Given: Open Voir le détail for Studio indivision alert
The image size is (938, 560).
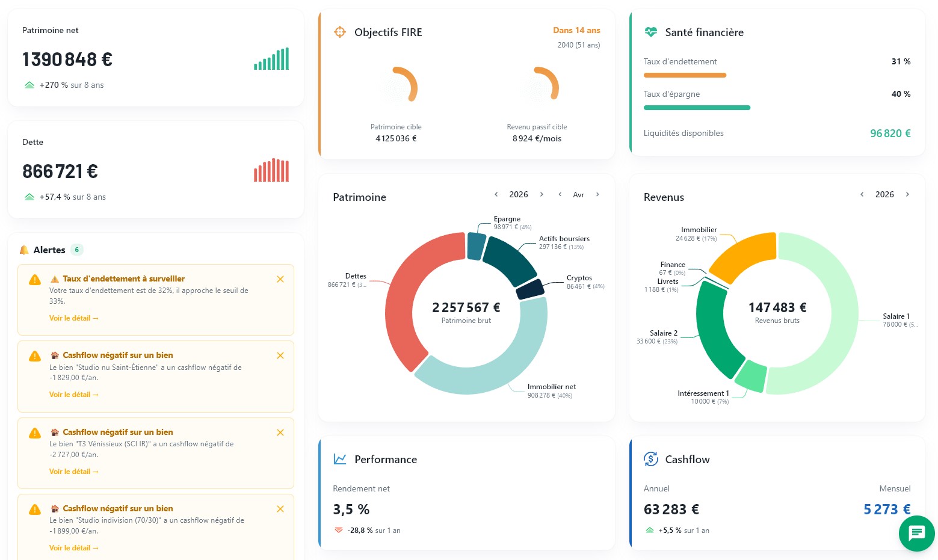Looking at the screenshot, I should pos(73,548).
